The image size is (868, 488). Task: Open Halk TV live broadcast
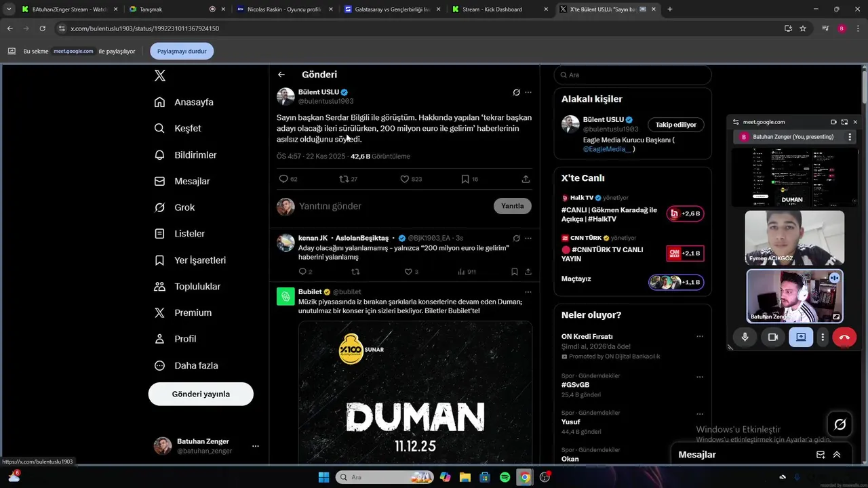pyautogui.click(x=632, y=209)
